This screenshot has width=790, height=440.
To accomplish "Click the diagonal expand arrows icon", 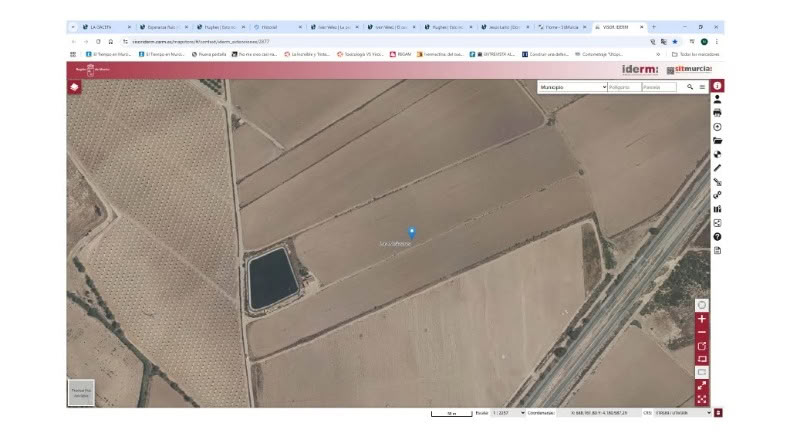I will pyautogui.click(x=702, y=386).
